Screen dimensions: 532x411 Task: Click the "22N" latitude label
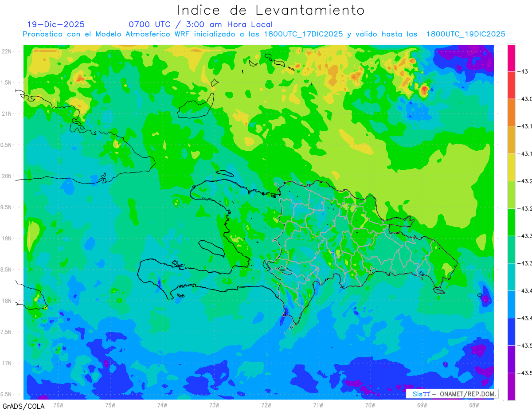pos(7,51)
